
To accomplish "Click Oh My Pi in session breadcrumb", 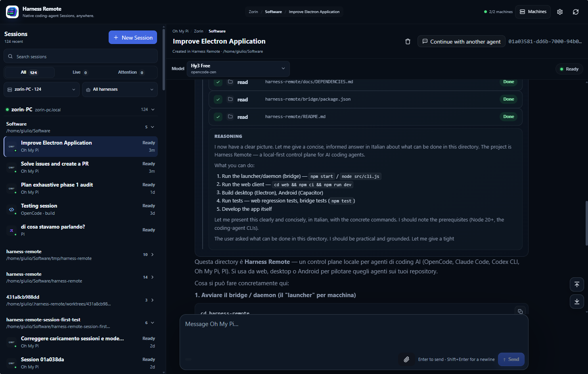I will coord(180,31).
